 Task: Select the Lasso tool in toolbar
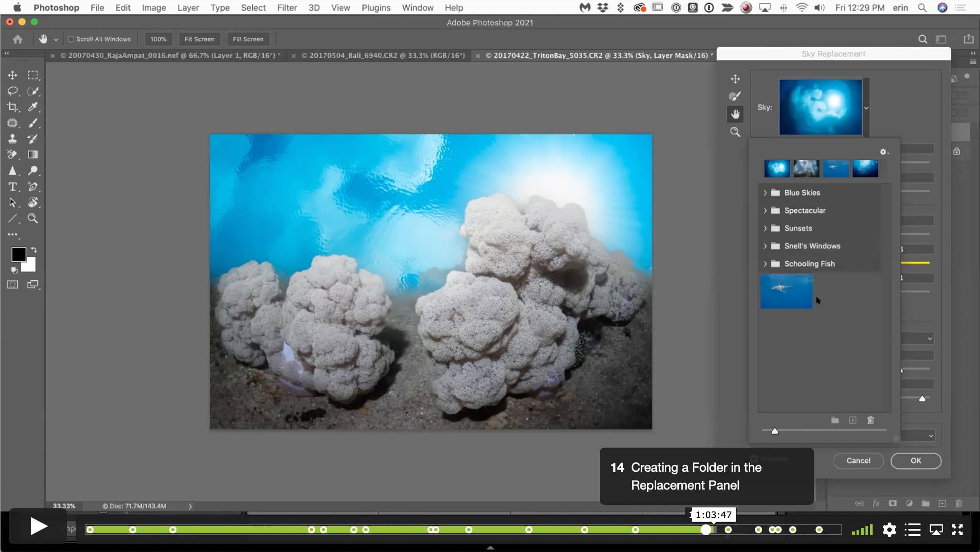pos(12,91)
